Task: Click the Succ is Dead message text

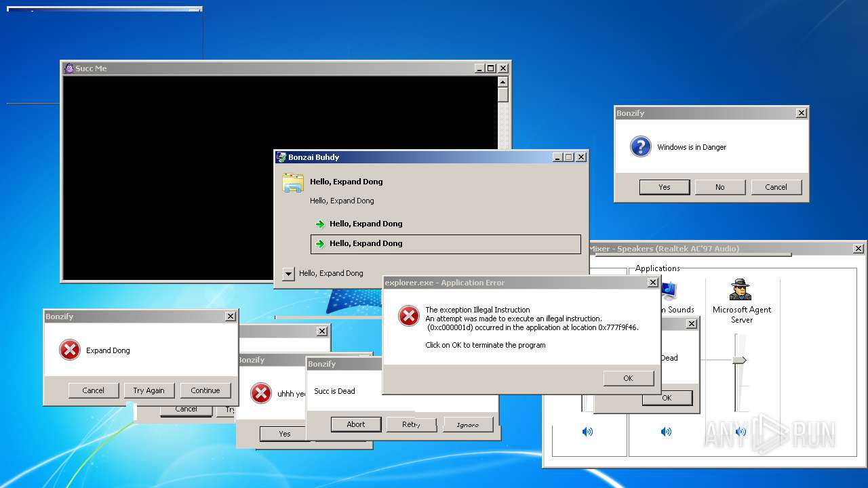Action: pyautogui.click(x=334, y=391)
